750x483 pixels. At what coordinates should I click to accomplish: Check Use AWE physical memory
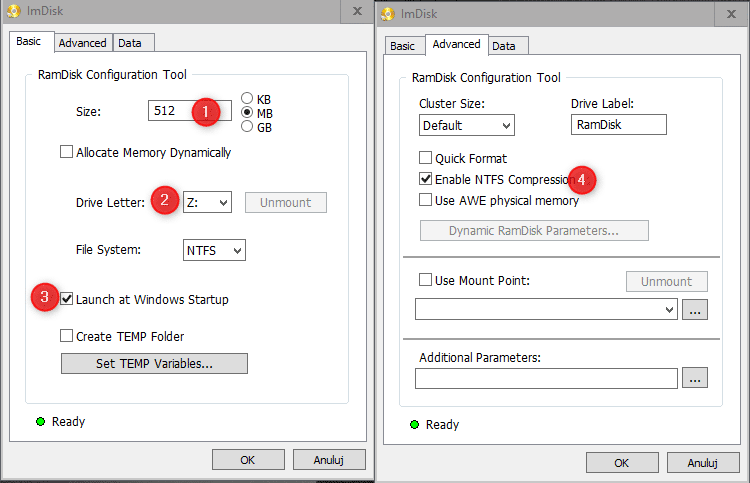point(425,200)
